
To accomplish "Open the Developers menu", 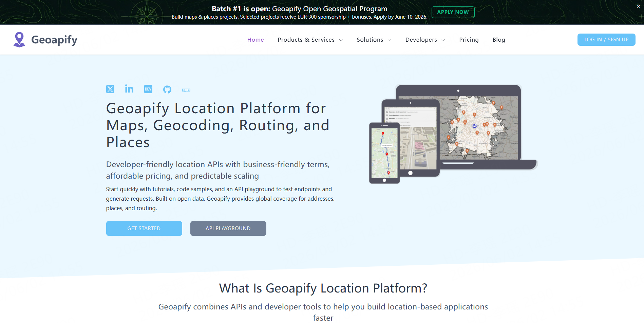I will pos(421,40).
